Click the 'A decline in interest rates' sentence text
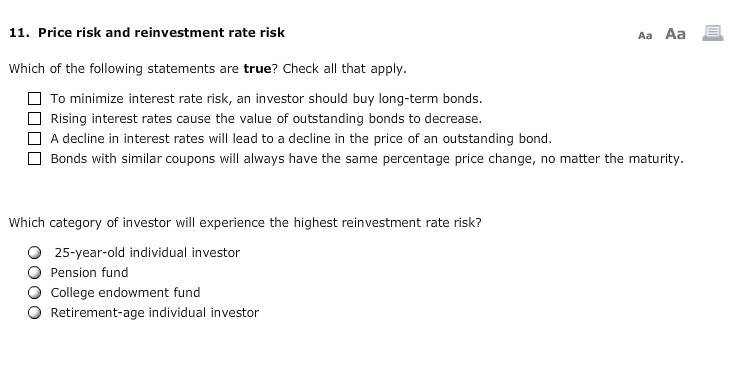The width and height of the screenshot is (746, 370). [301, 138]
